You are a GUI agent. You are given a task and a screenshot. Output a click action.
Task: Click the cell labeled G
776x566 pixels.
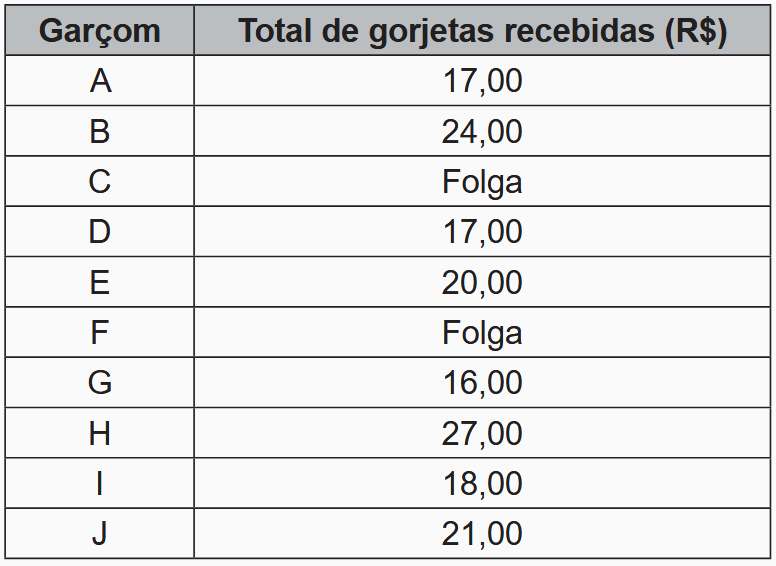(x=99, y=383)
